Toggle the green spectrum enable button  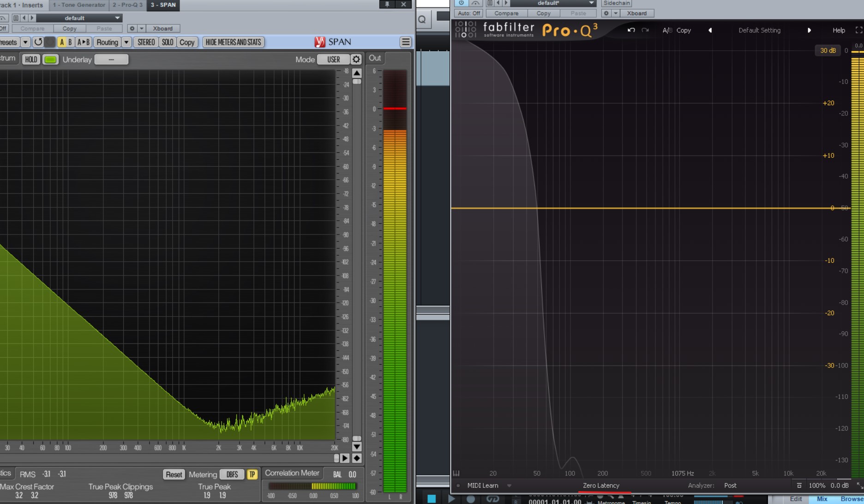coord(50,60)
